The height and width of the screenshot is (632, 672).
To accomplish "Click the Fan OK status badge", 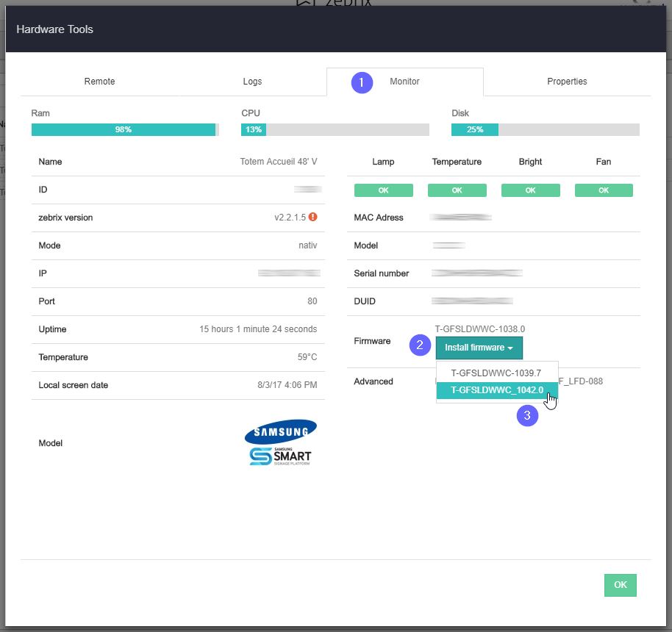I will click(x=604, y=190).
